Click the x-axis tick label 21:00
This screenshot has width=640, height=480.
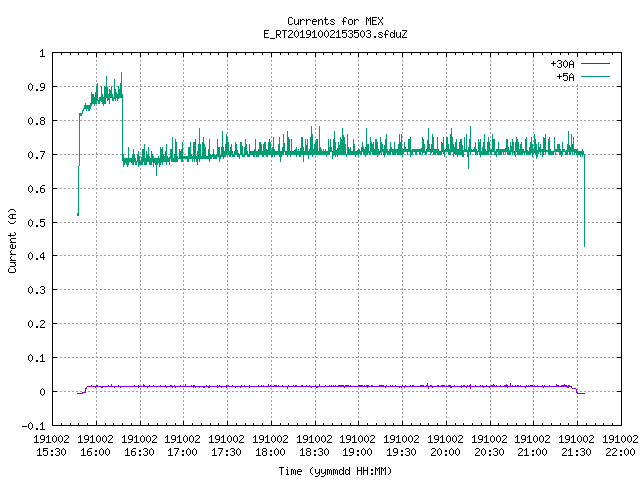pyautogui.click(x=533, y=452)
